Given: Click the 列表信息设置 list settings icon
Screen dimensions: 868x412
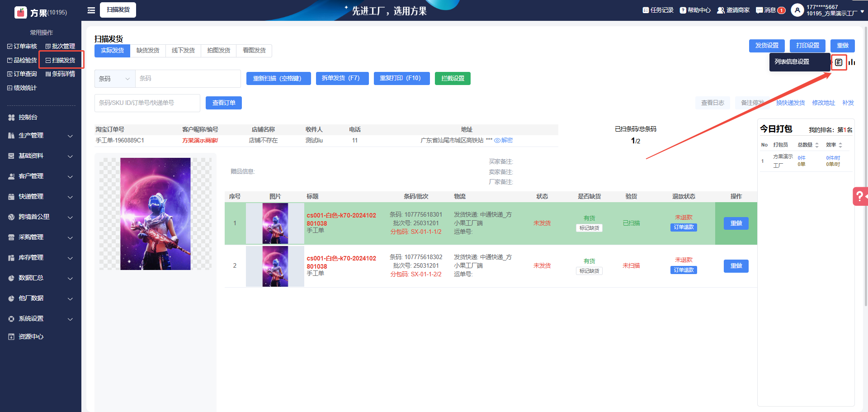Looking at the screenshot, I should click(x=839, y=62).
